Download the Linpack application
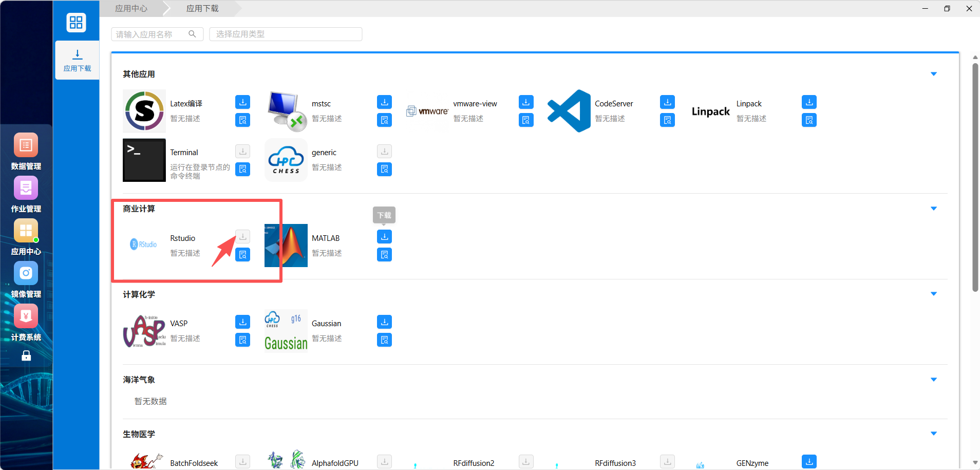The height and width of the screenshot is (470, 980). pos(809,102)
